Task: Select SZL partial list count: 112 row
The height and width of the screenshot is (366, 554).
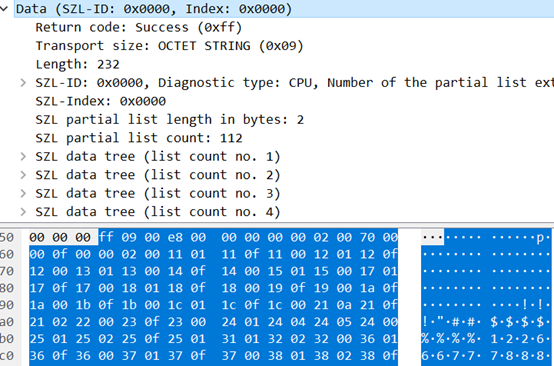Action: 139,138
